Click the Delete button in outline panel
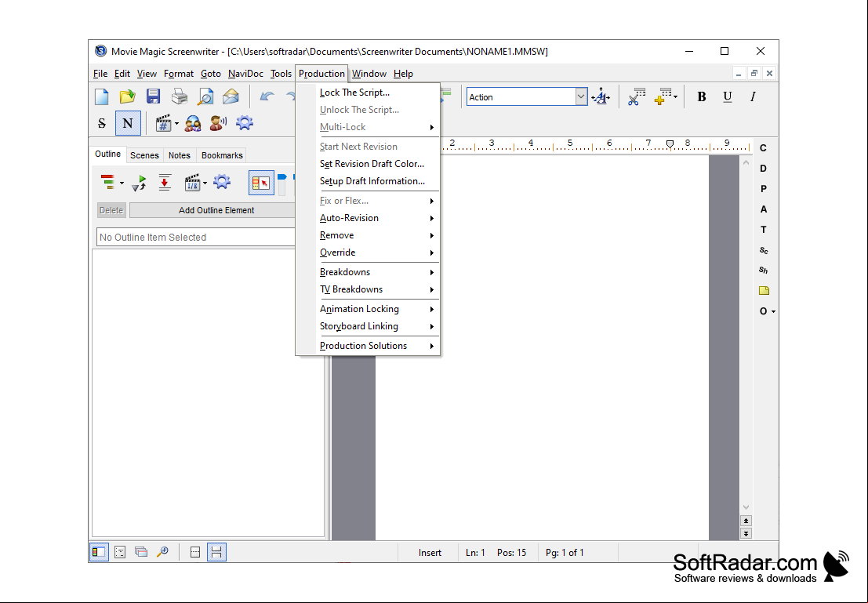Screen dimensions: 868x603 tap(111, 210)
